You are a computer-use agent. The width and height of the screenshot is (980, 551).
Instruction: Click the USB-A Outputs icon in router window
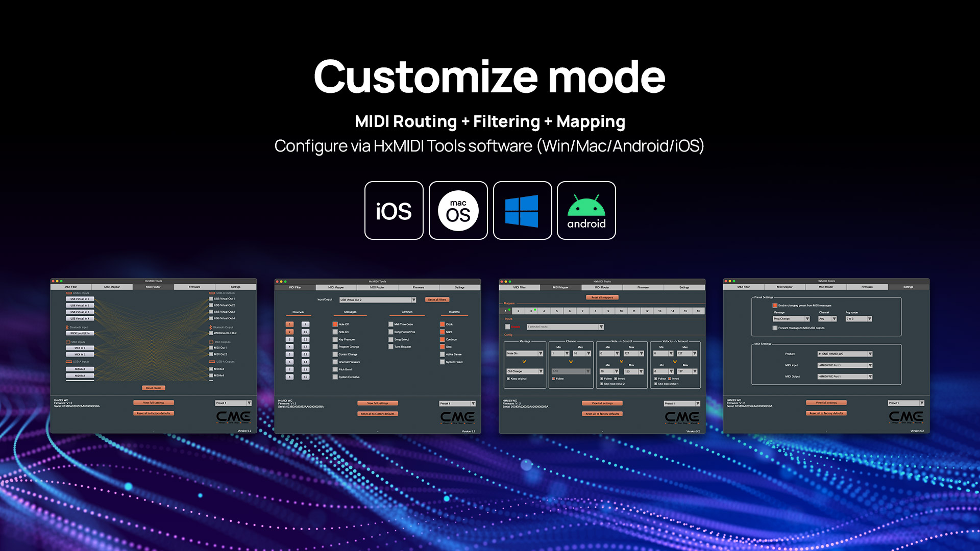(x=212, y=361)
